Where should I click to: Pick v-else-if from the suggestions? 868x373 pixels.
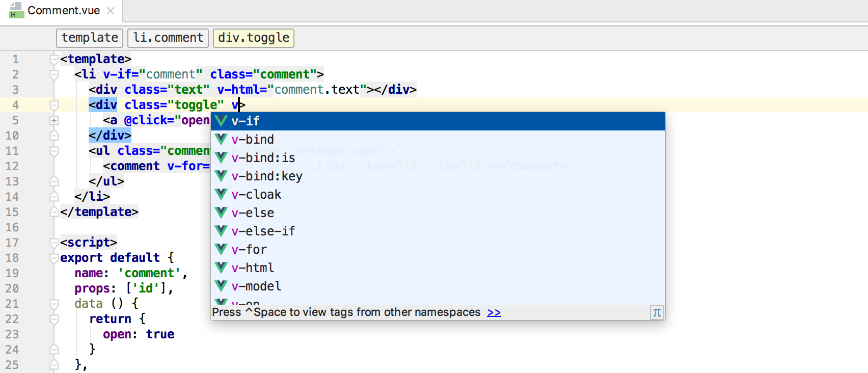438,231
